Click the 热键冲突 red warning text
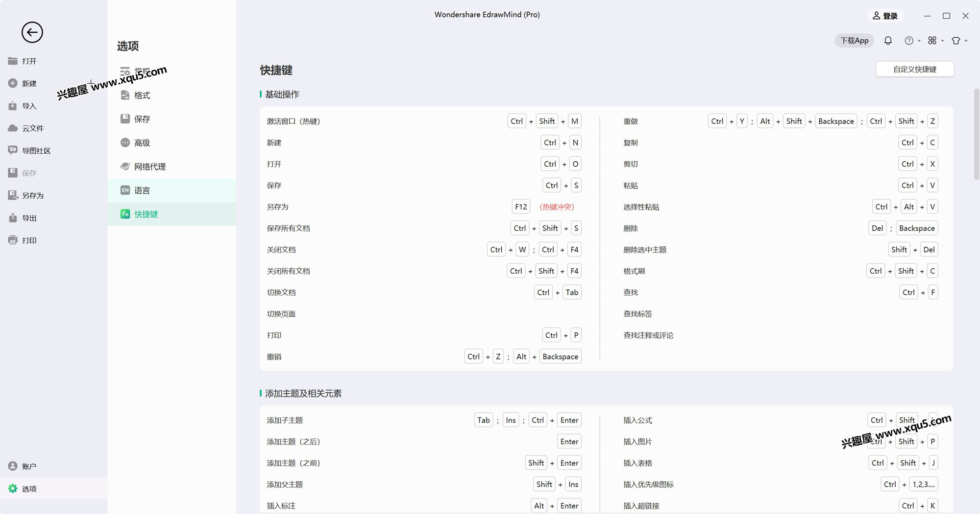 (557, 207)
